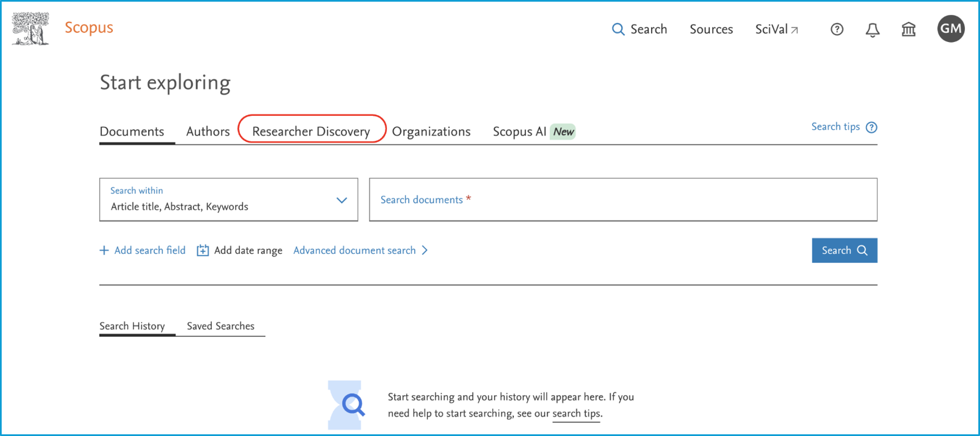Select the Documents tab
This screenshot has height=436, width=980.
click(132, 131)
